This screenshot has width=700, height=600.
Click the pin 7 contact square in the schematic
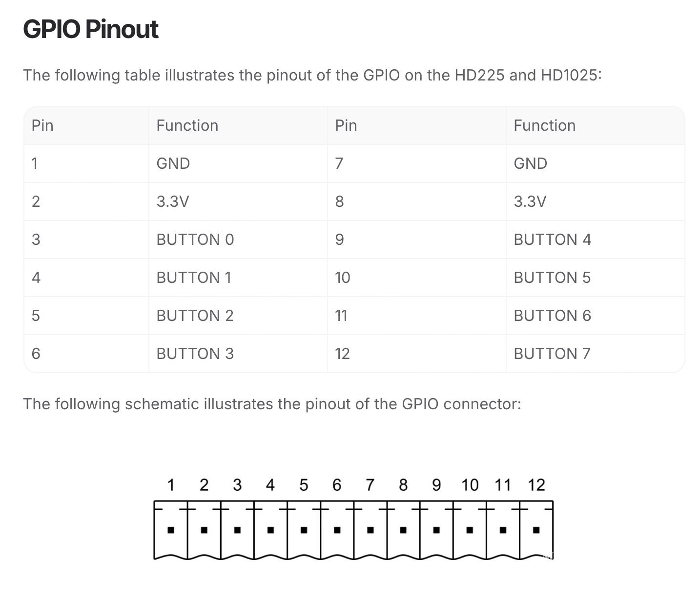370,530
